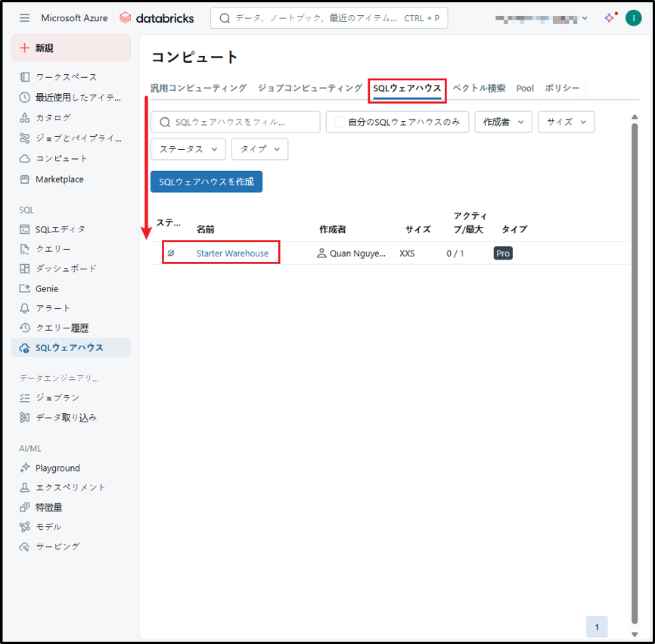
Task: Click the stopped status icon of Starter Warehouse
Action: coord(171,253)
